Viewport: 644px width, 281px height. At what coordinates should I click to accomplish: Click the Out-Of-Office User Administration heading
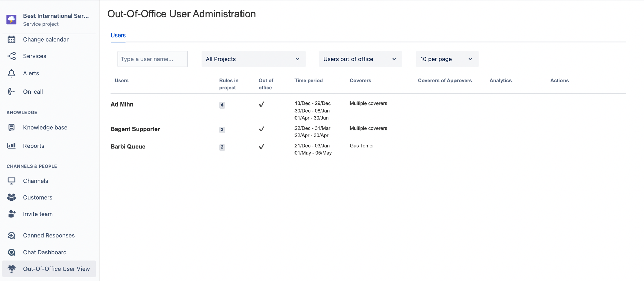pos(181,14)
